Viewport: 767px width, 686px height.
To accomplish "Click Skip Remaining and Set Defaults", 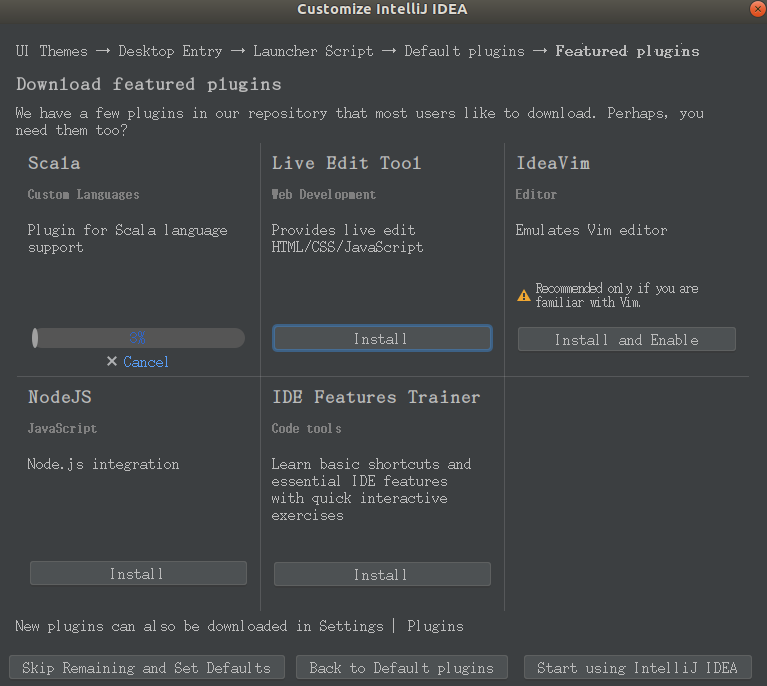I will coord(147,667).
